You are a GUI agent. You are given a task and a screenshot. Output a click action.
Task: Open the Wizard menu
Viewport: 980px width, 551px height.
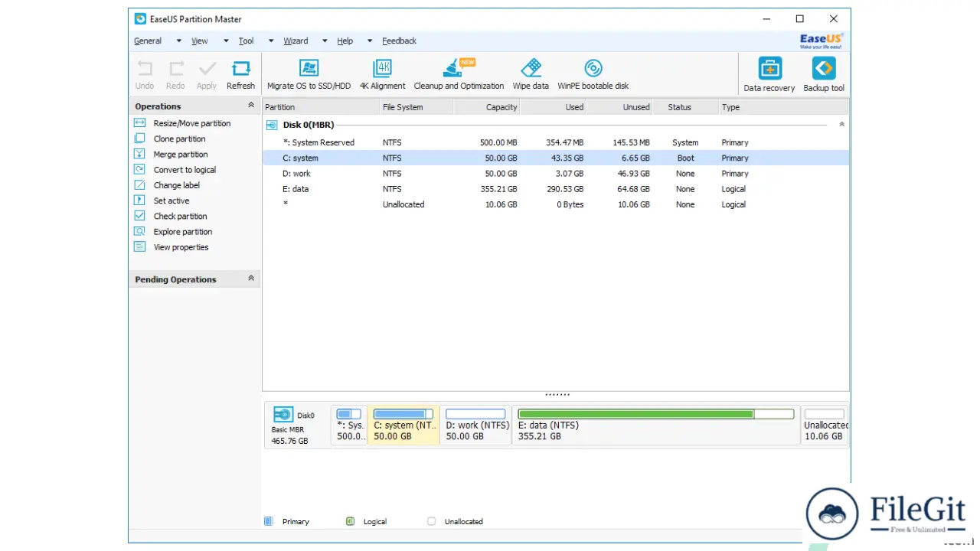click(x=296, y=41)
